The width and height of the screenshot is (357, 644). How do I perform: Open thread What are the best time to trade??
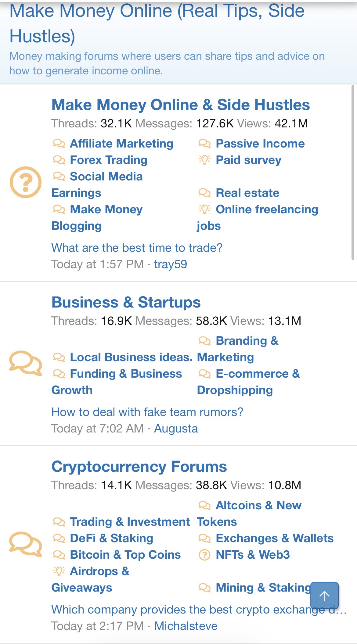[137, 248]
